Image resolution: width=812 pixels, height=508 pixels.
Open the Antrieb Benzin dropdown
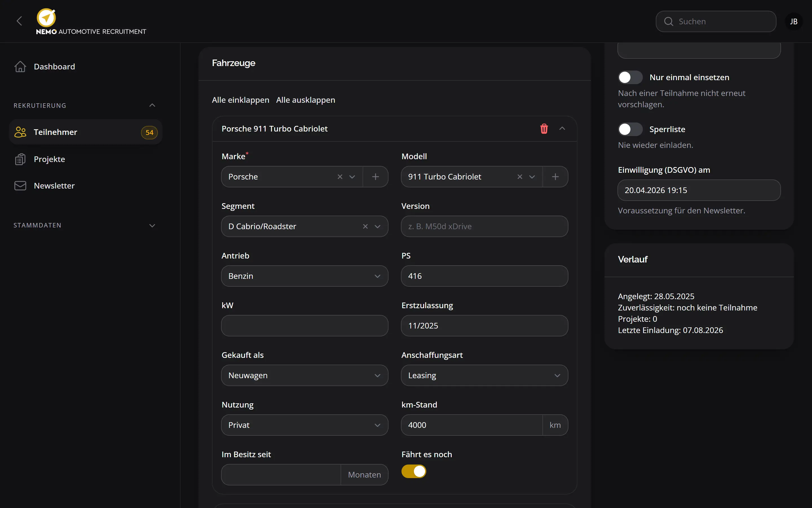305,276
